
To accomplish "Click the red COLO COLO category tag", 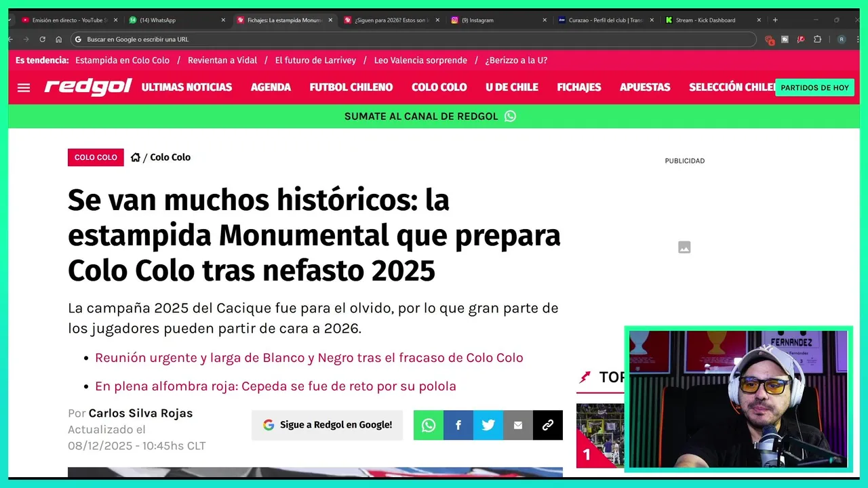I will click(x=96, y=157).
